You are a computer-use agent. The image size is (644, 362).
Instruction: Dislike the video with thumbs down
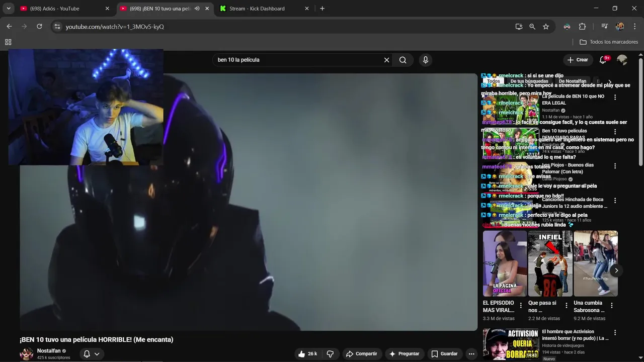tap(330, 354)
